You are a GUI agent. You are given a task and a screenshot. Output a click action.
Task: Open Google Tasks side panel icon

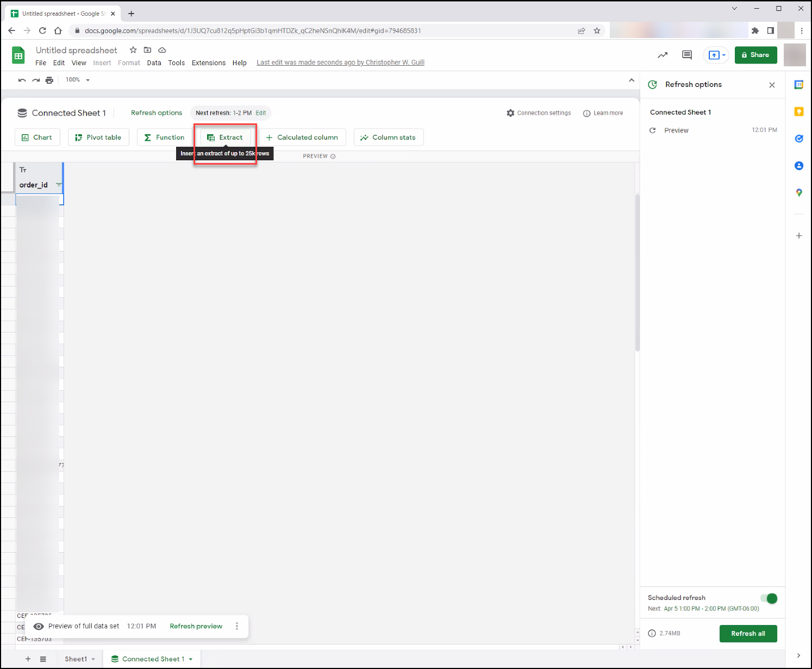[x=799, y=139]
